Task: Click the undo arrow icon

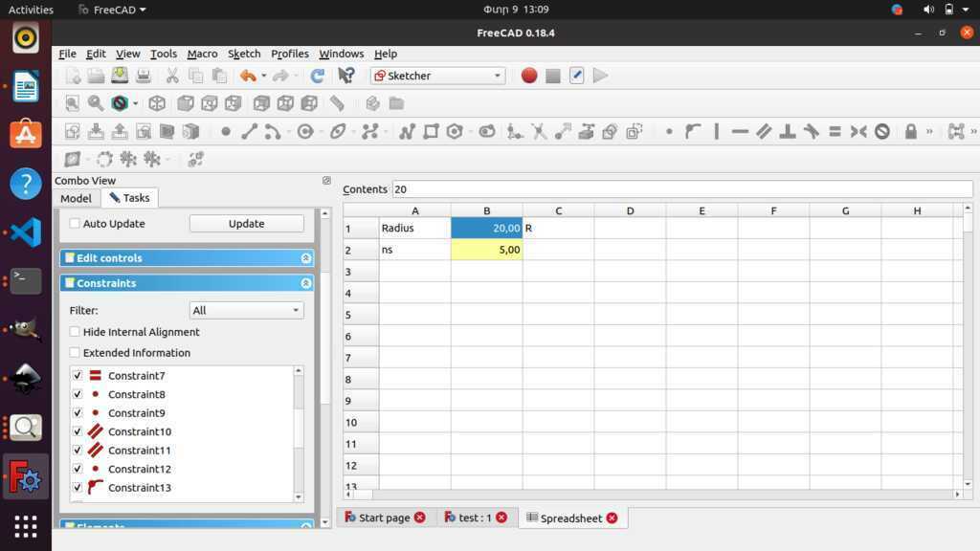Action: pyautogui.click(x=248, y=76)
